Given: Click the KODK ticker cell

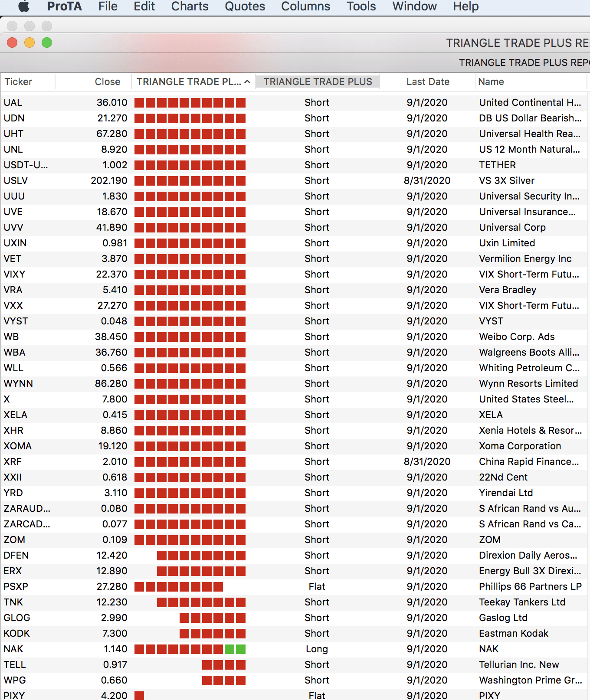Looking at the screenshot, I should click(x=17, y=633).
